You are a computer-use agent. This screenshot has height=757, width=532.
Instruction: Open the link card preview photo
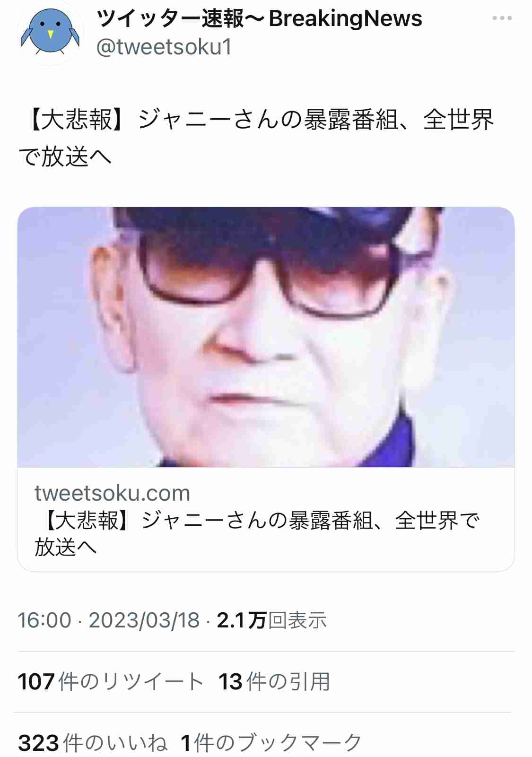click(266, 337)
